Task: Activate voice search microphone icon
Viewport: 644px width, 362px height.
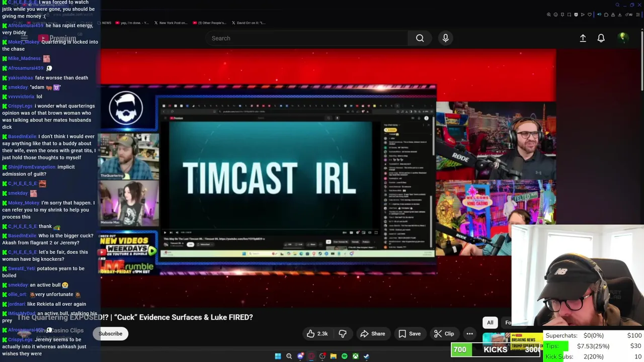Action: click(x=445, y=38)
